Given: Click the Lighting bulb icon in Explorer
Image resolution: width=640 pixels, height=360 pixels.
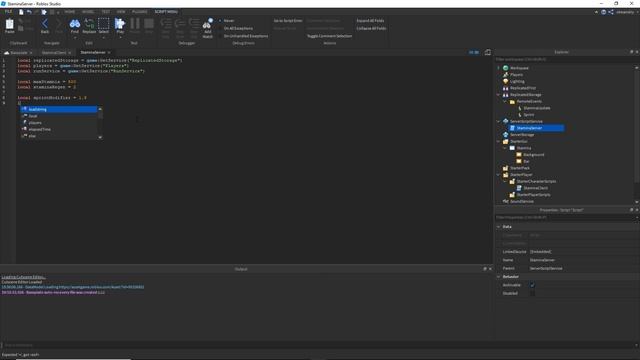Looking at the screenshot, I should pos(506,81).
